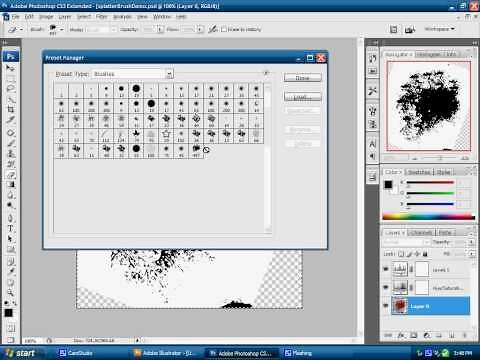Select the Move tool in the toolbox
The image size is (480, 360).
pos(10,68)
